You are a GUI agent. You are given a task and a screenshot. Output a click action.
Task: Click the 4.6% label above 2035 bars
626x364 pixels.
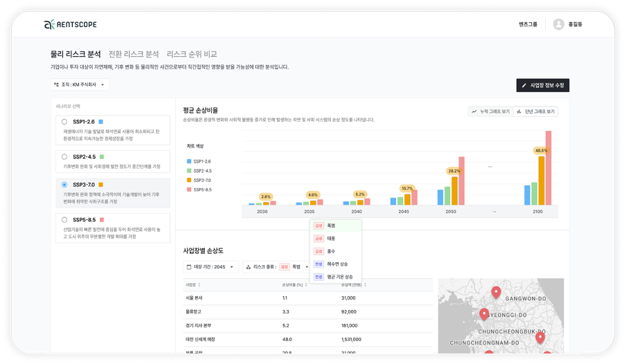point(312,195)
